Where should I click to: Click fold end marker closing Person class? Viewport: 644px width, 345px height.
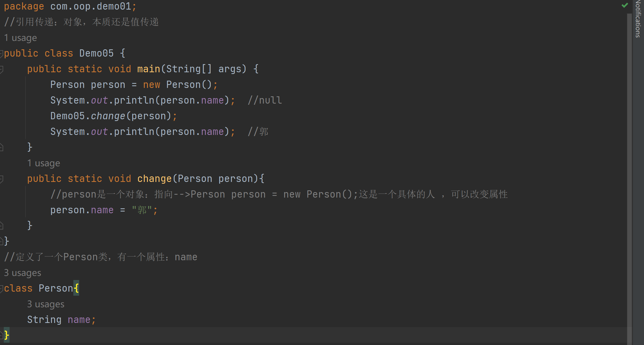point(1,335)
